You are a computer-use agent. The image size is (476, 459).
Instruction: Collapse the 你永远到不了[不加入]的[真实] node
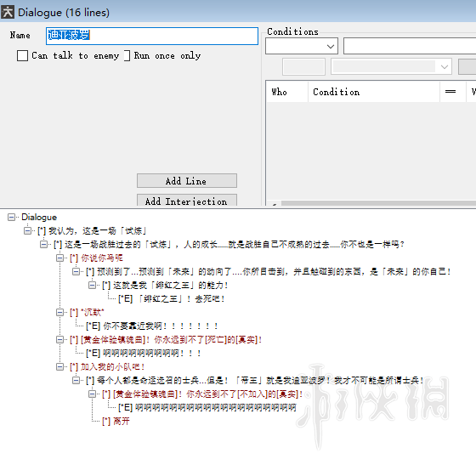92,394
